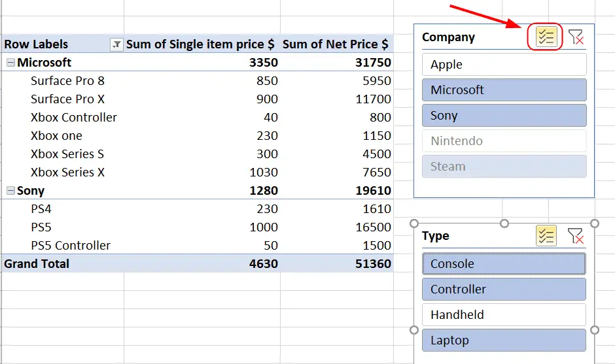Screen dimensions: 615x364
Task: Select the Xbox Controller row label
Action: [74, 117]
